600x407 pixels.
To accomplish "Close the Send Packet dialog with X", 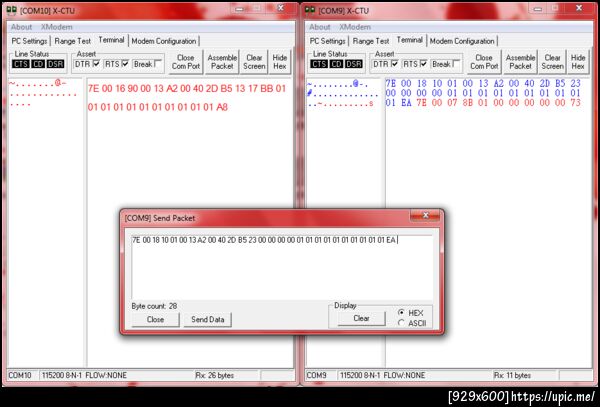I will coord(425,215).
